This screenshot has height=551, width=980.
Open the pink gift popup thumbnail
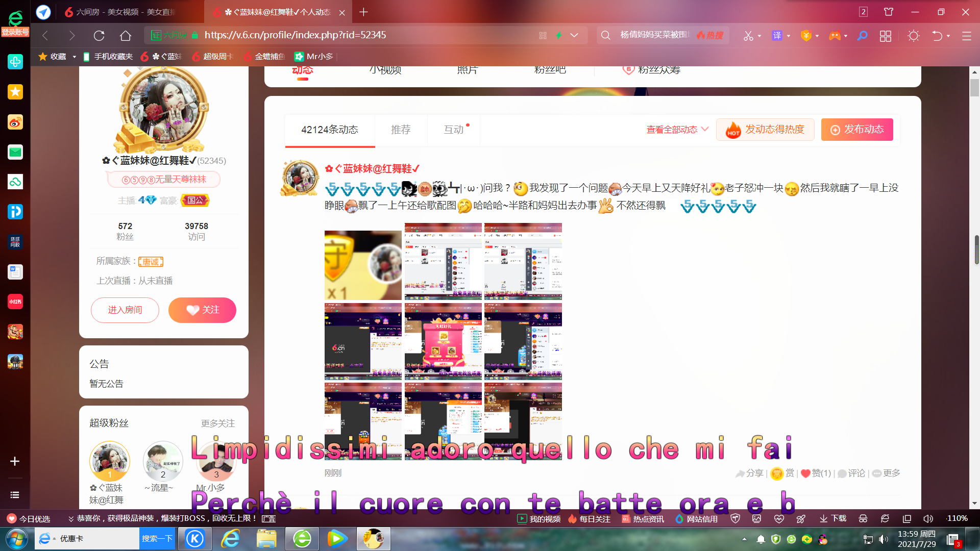pos(443,341)
